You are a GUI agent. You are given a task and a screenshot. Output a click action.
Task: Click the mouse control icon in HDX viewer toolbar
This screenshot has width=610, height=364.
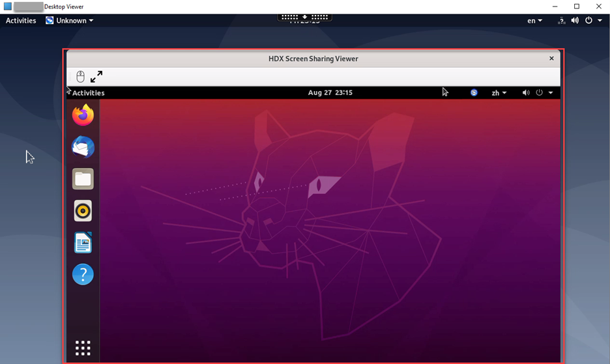pos(81,77)
